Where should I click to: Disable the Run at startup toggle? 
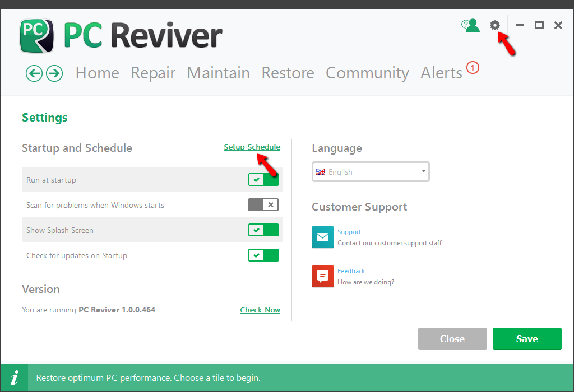(263, 180)
